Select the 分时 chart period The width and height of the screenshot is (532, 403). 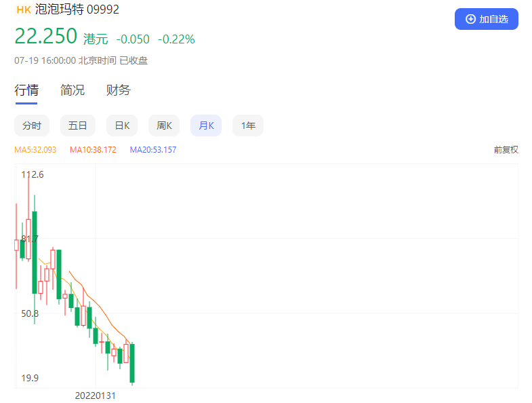pyautogui.click(x=32, y=126)
